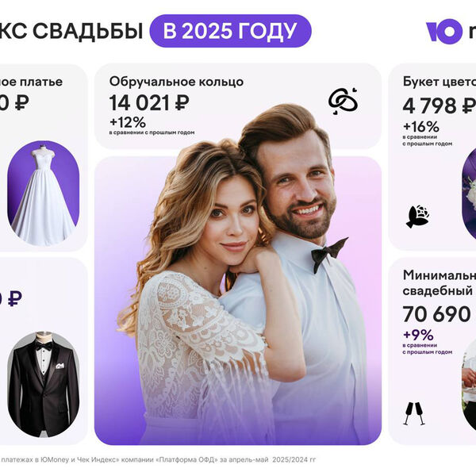Click the +12% ring price change
476x476 pixels.
(128, 122)
